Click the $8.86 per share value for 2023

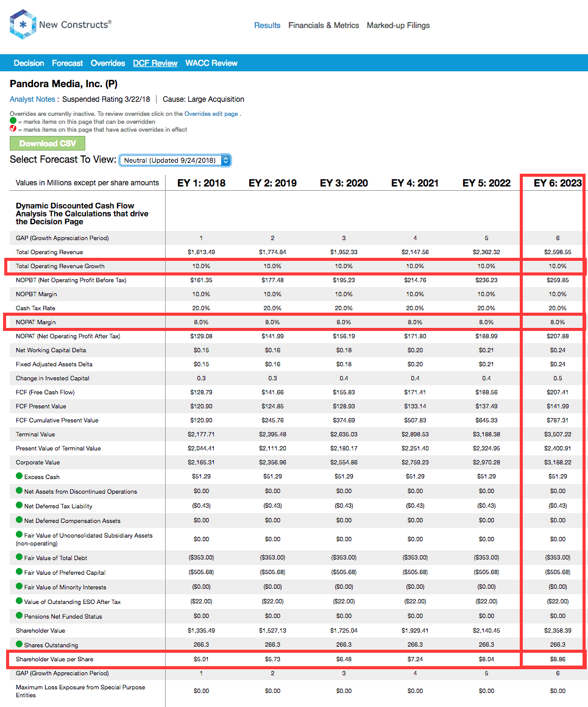(x=558, y=659)
